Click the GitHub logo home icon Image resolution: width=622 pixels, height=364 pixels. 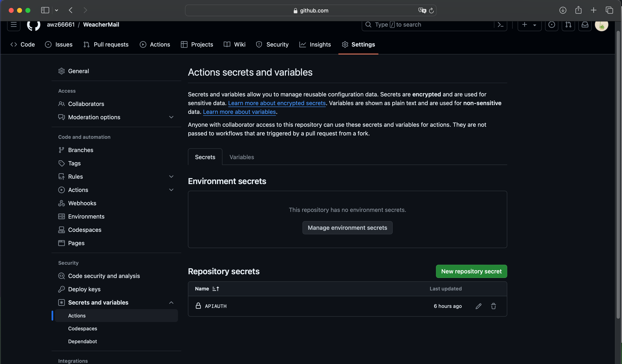tap(33, 25)
